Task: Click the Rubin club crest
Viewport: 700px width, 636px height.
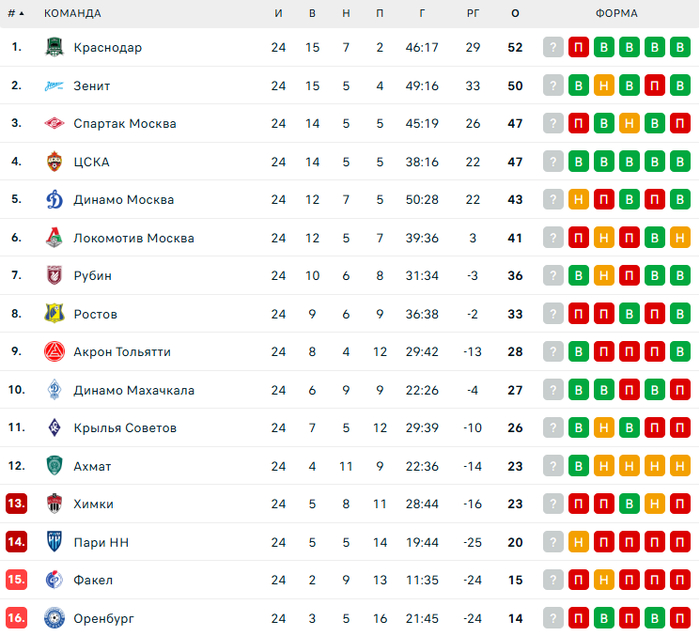Action: point(55,275)
